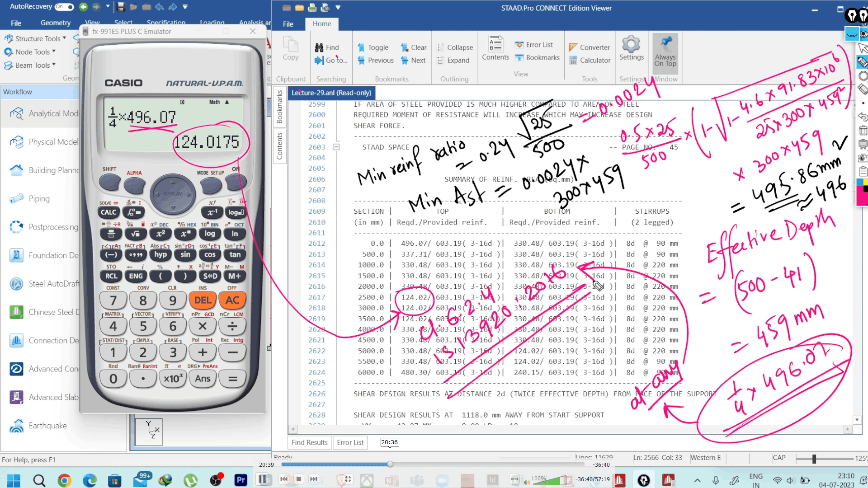Open the quick access toolbar customize arrow
The image size is (868, 488).
(185, 7)
